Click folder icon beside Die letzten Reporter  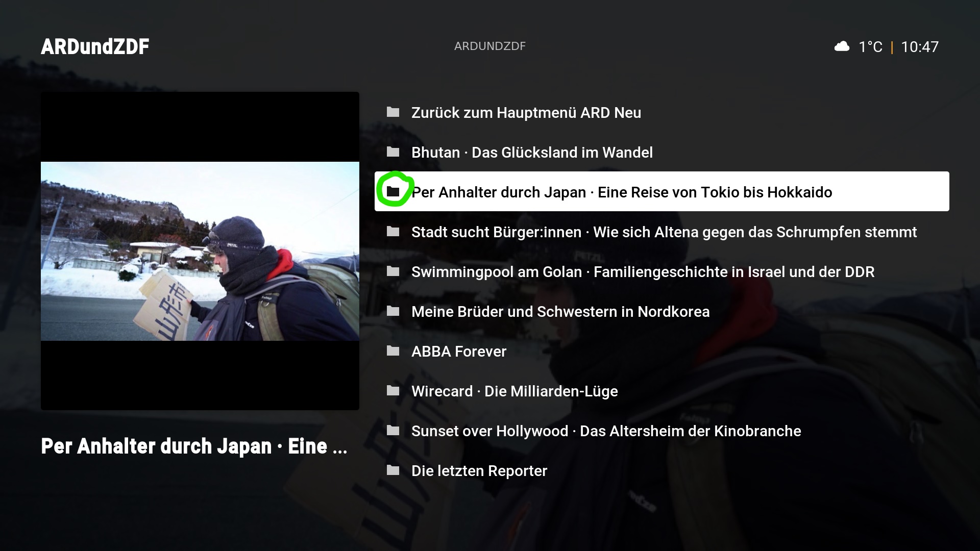point(393,470)
